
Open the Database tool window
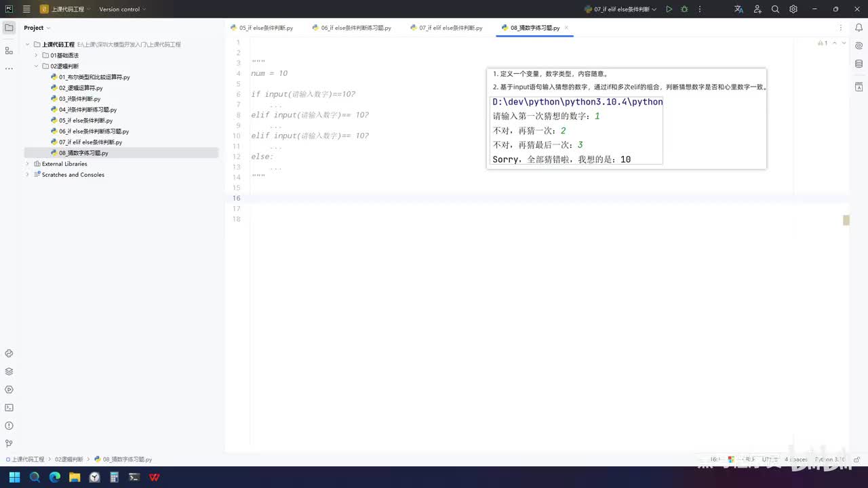(859, 64)
